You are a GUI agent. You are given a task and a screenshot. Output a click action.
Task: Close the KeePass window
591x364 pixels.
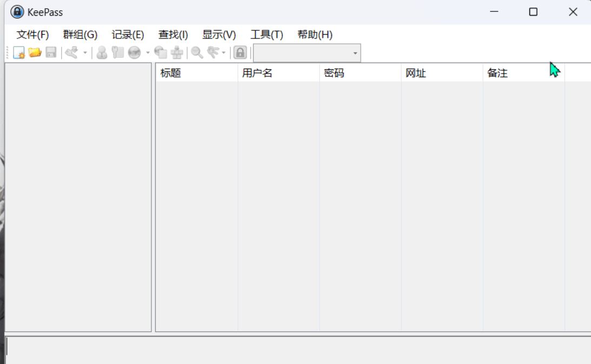click(573, 12)
